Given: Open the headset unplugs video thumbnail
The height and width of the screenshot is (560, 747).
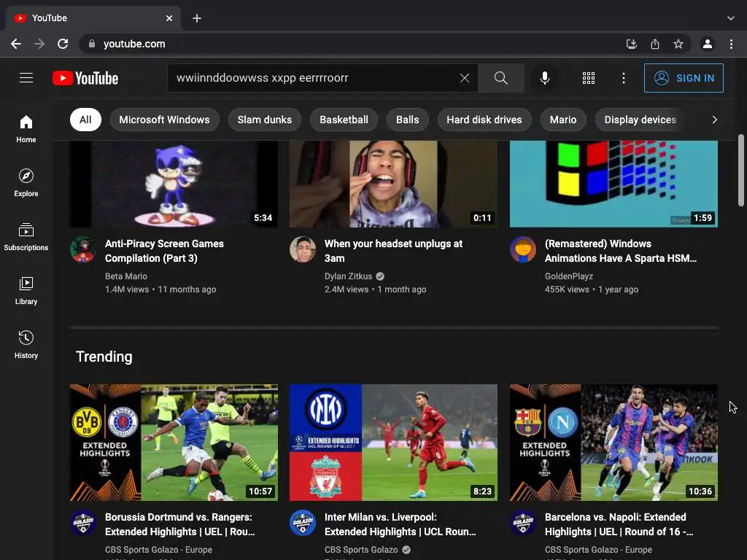Looking at the screenshot, I should pos(393,184).
